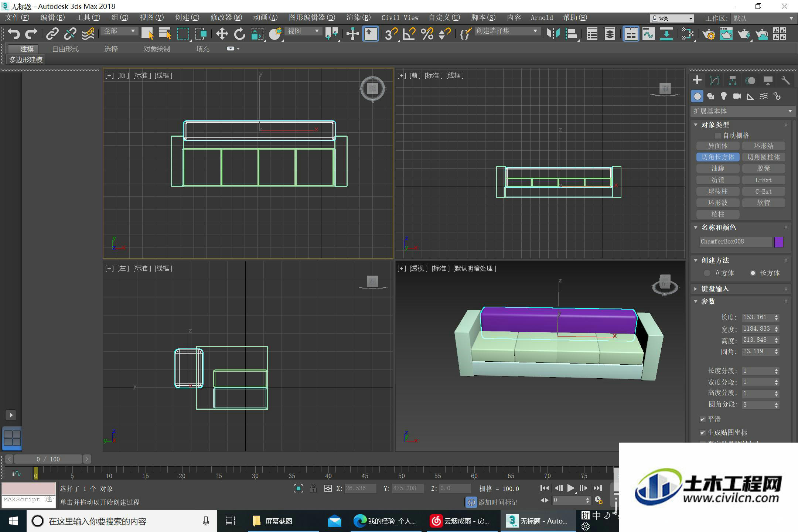
Task: Activate the Select and Scale tool
Action: 258,34
